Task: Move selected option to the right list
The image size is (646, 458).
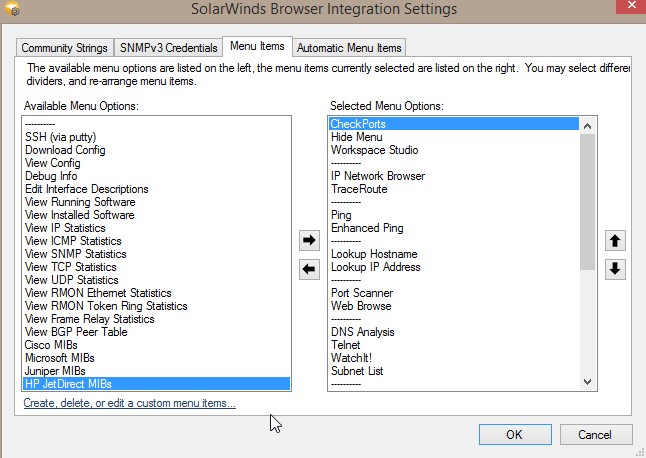Action: [x=309, y=240]
